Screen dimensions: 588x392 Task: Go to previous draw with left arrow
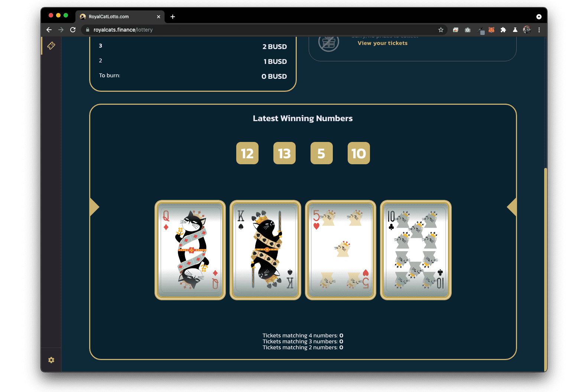click(x=94, y=207)
